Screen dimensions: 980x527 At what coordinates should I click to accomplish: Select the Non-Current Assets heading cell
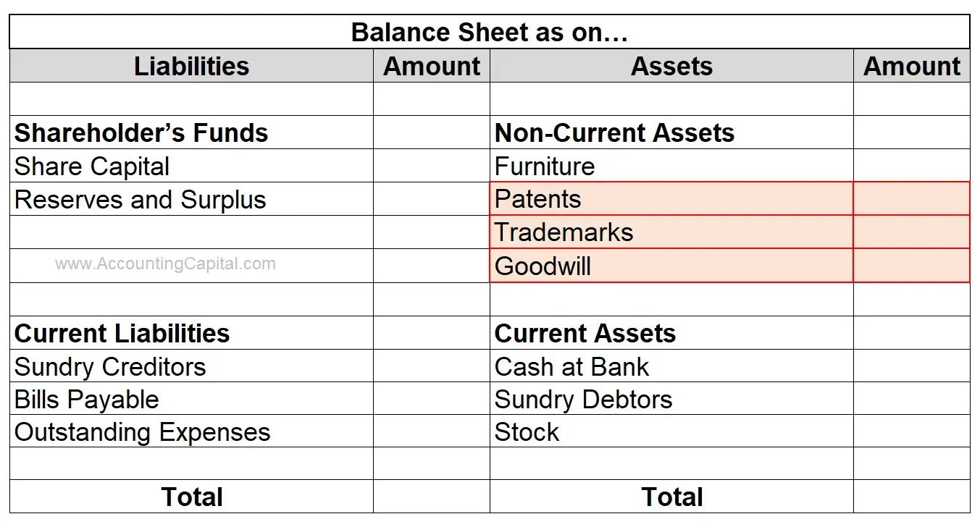[x=671, y=132]
